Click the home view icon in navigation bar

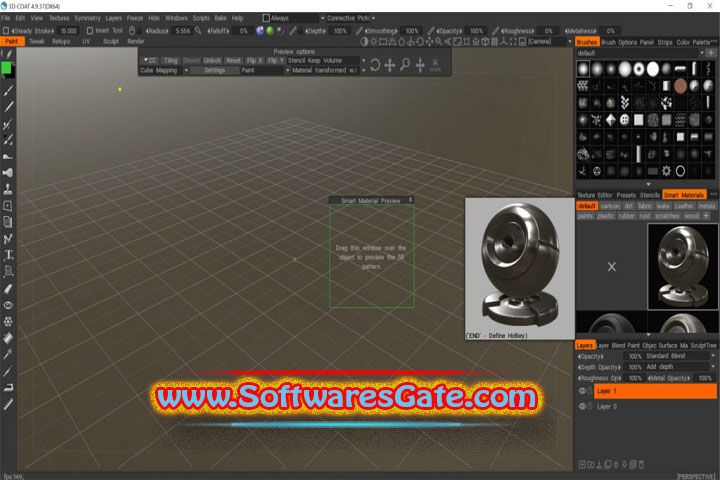(476, 42)
